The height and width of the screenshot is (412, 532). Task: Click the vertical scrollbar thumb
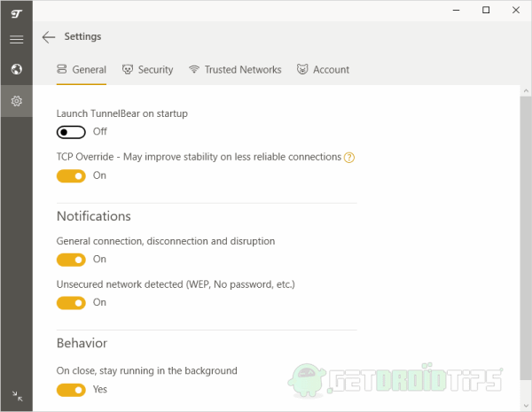[526, 238]
